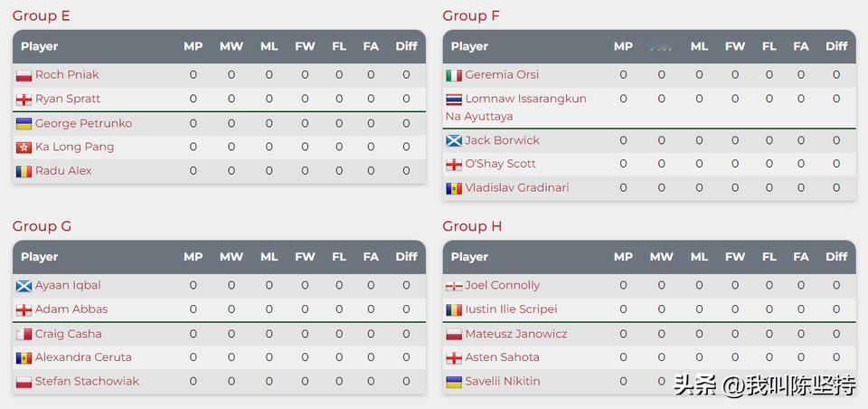
Task: Open O'Shay Scott's player link
Action: (x=500, y=164)
